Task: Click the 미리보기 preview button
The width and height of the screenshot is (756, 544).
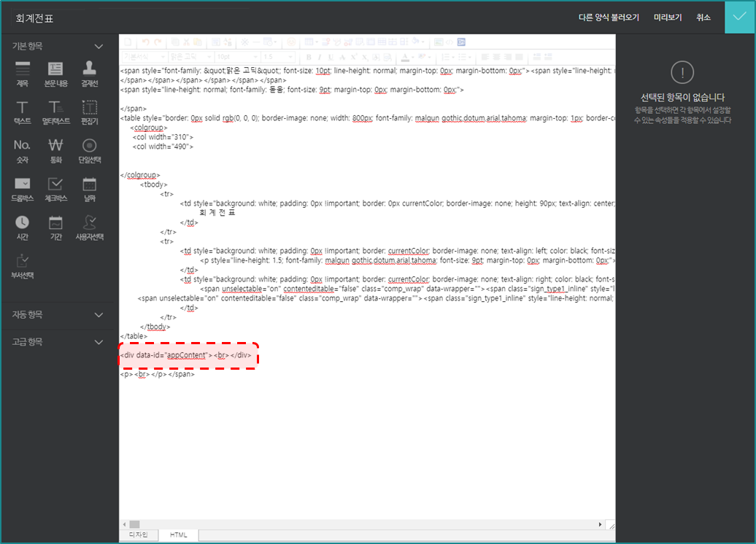Action: coord(668,18)
